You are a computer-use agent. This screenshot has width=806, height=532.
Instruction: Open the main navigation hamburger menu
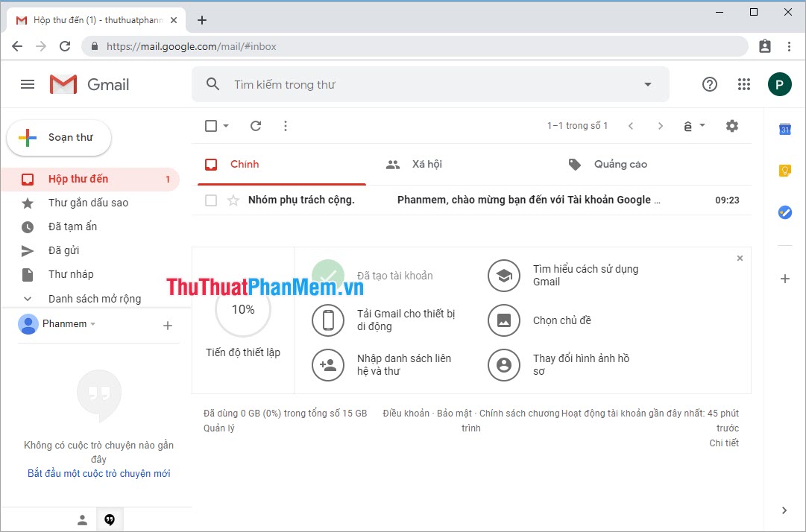tap(28, 84)
